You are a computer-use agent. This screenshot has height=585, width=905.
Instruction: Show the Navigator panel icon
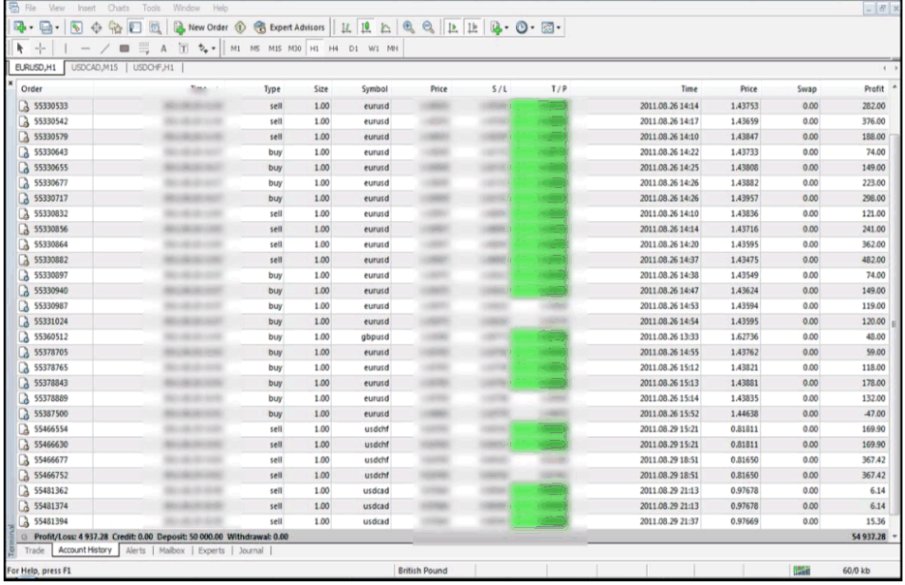tap(115, 27)
